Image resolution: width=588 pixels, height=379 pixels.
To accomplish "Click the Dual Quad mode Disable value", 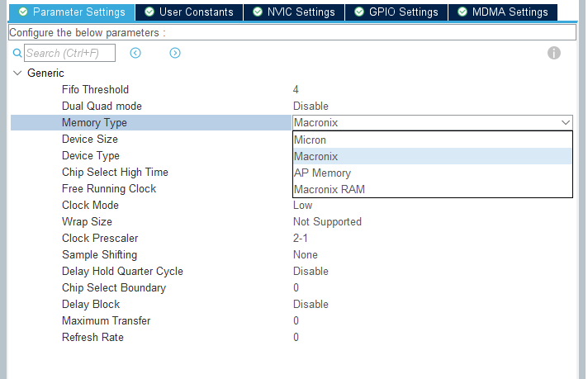I will (311, 106).
